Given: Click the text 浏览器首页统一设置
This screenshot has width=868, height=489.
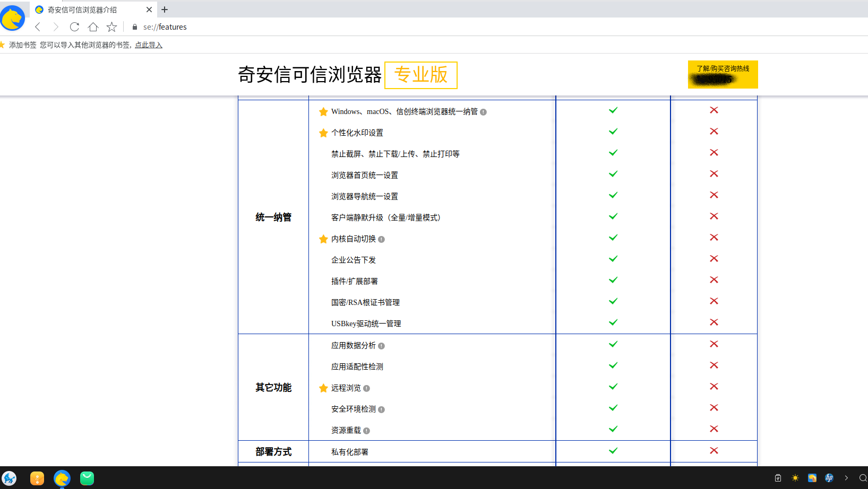Looking at the screenshot, I should pos(365,175).
